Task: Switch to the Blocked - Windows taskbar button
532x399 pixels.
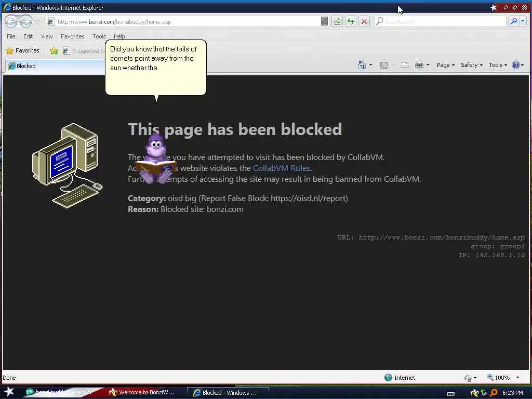Action: click(x=228, y=393)
